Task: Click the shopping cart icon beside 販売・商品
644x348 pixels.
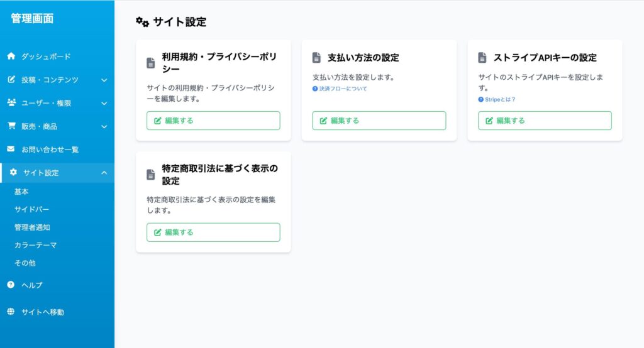Action: (x=11, y=126)
